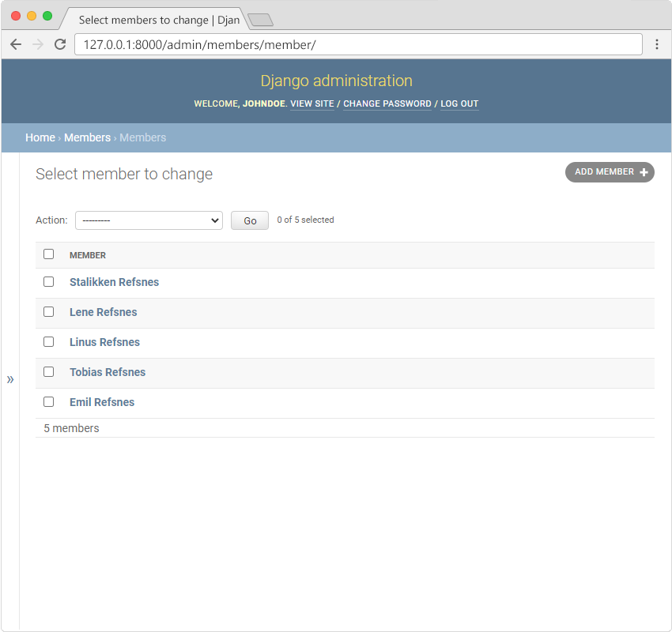Click the LOG OUT link
This screenshot has height=632, width=672.
459,103
